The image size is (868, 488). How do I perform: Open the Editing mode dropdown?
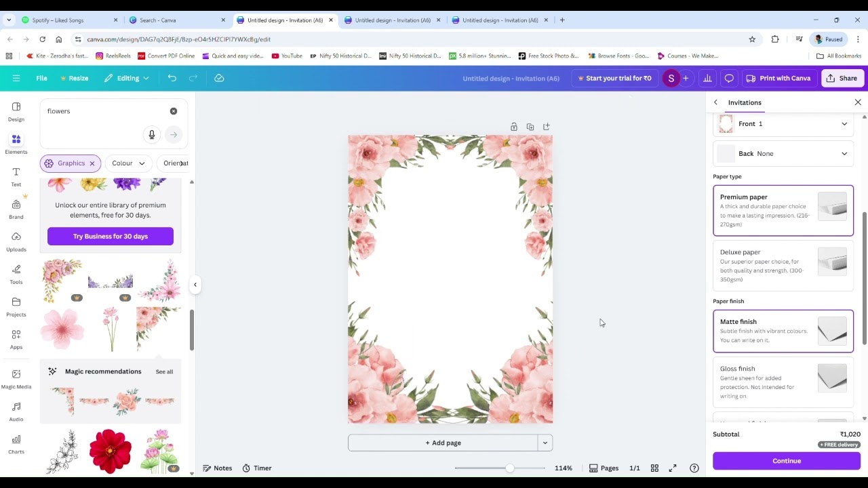tap(127, 78)
